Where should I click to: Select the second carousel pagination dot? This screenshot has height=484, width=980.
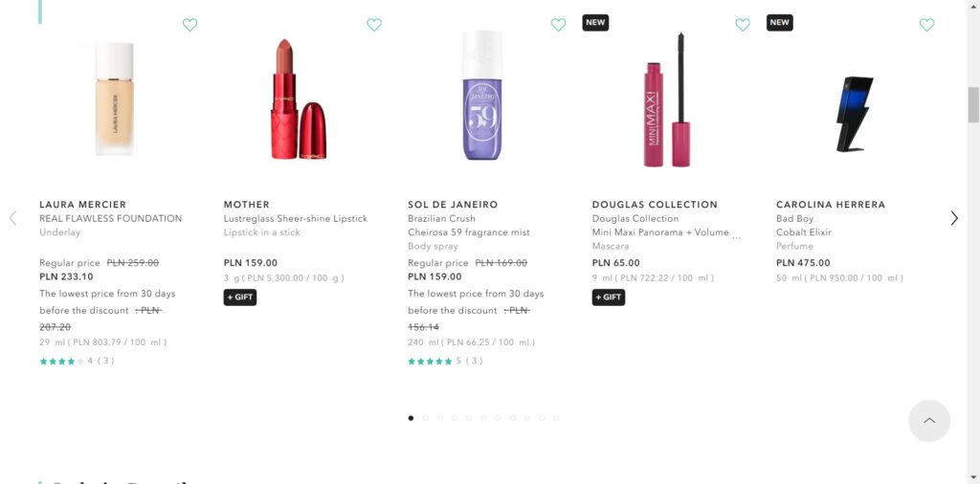(x=426, y=418)
